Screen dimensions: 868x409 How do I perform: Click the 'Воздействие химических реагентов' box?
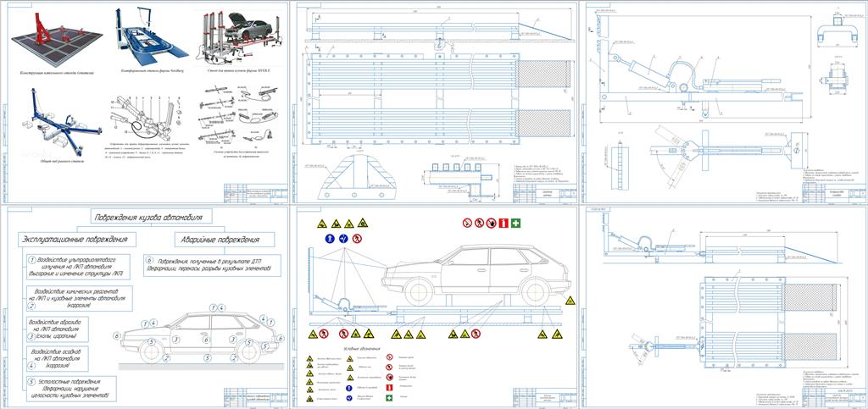pyautogui.click(x=79, y=298)
